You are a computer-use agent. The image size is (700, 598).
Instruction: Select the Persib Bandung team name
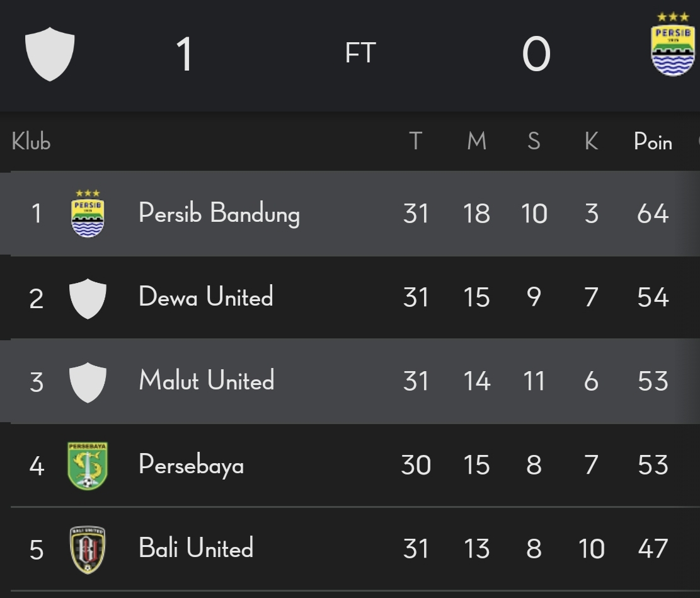coord(219,214)
